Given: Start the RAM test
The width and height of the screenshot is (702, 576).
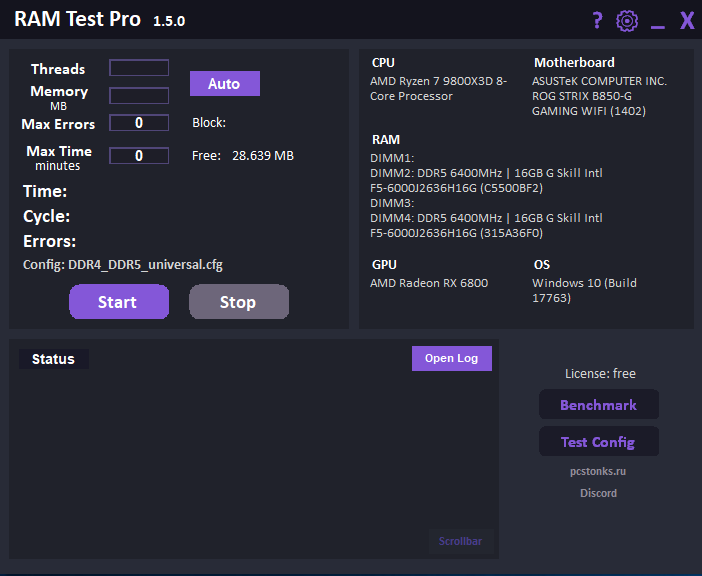Looking at the screenshot, I should 119,302.
